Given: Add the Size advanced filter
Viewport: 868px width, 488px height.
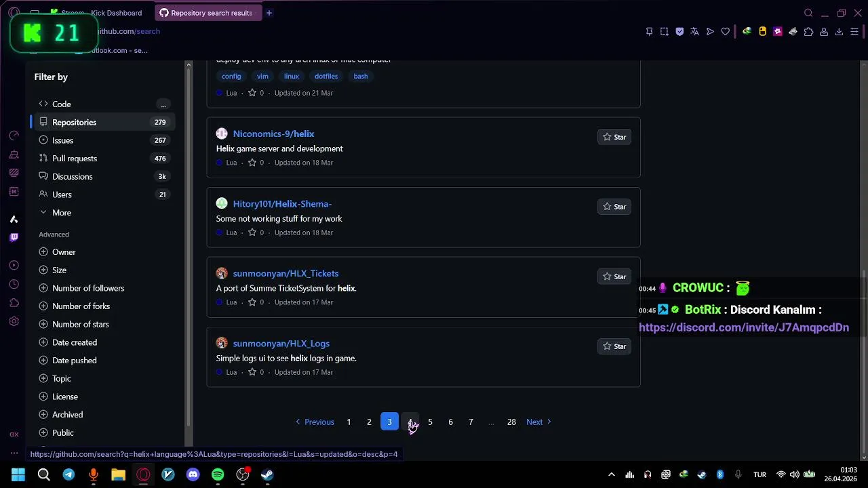Looking at the screenshot, I should [53, 270].
